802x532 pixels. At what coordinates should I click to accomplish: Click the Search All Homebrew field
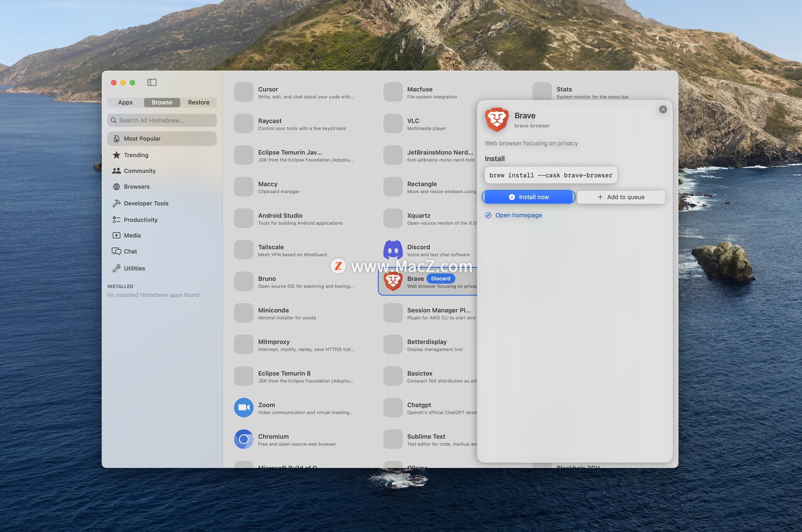coord(162,120)
